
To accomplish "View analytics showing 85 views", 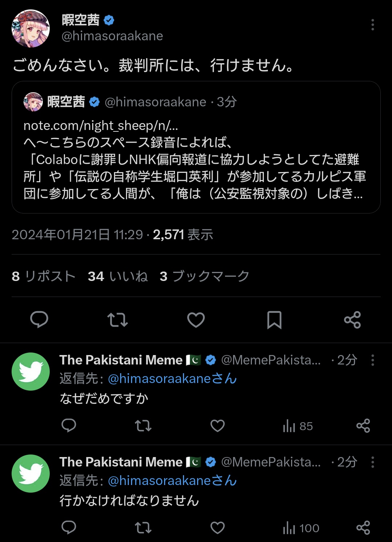I will (298, 426).
